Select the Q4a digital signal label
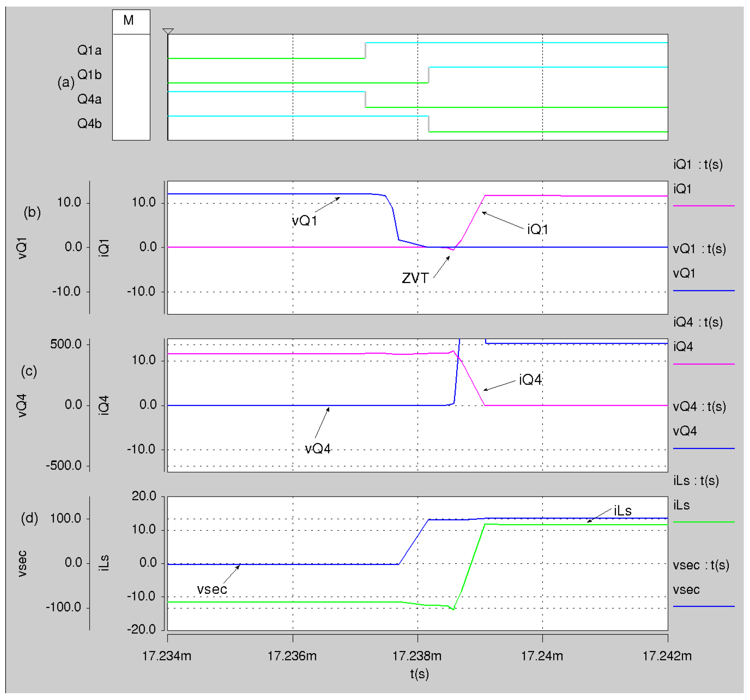750x700 pixels. pos(89,99)
